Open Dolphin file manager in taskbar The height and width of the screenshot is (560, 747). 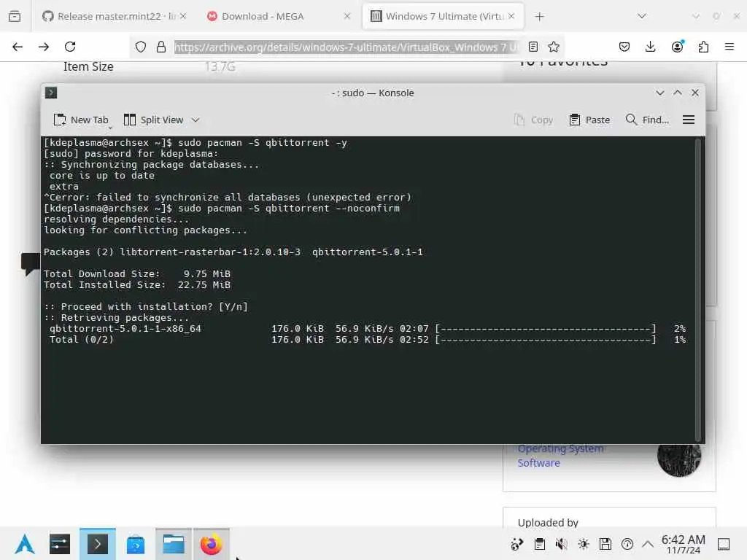coord(174,544)
